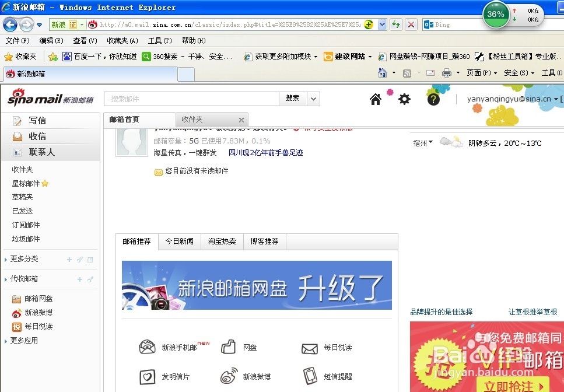Image resolution: width=564 pixels, height=392 pixels.
Task: Switch to the 淘宝热卖 tab
Action: click(222, 242)
